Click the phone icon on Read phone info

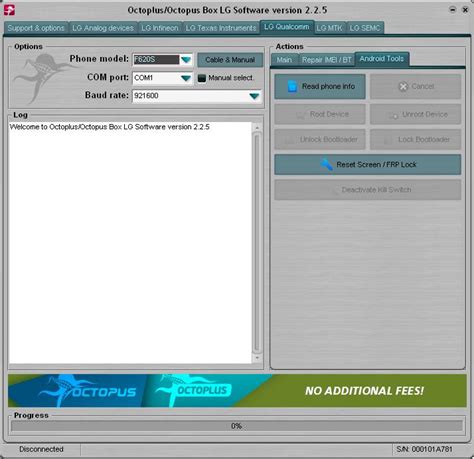292,86
